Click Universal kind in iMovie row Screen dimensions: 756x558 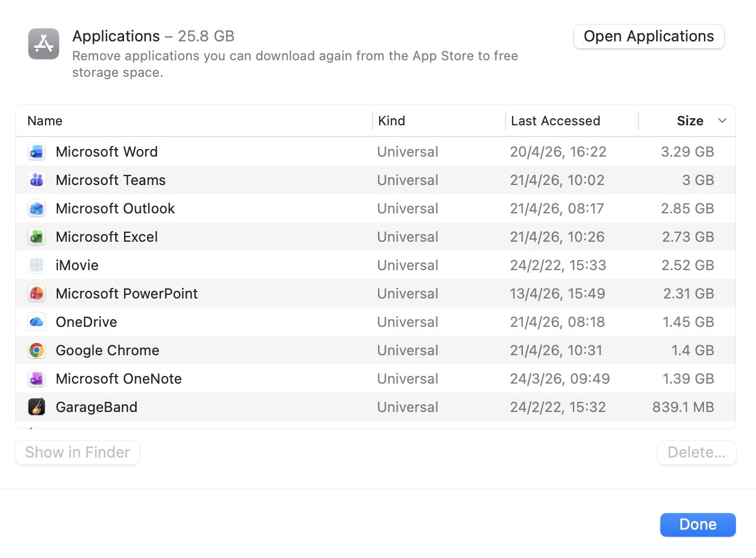click(408, 265)
